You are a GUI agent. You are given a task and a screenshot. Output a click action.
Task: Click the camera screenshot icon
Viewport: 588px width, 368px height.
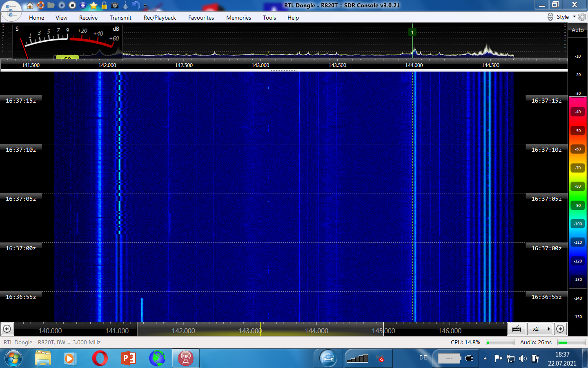pyautogui.click(x=115, y=5)
